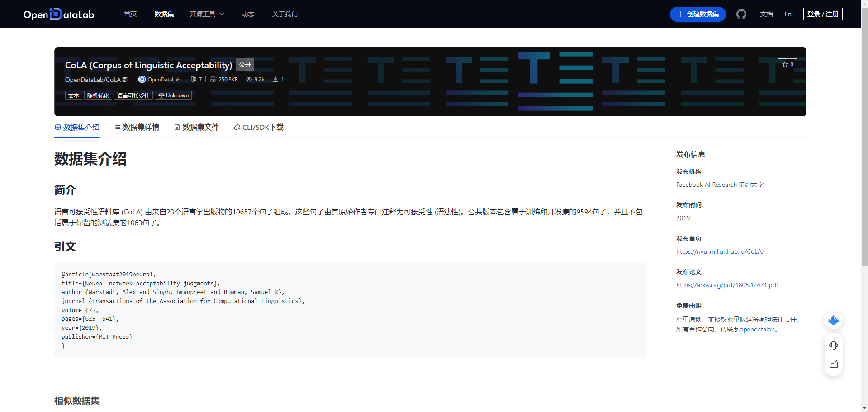Click the file count icon showing 7
Viewport: 868px width, 412px height.
coord(194,79)
